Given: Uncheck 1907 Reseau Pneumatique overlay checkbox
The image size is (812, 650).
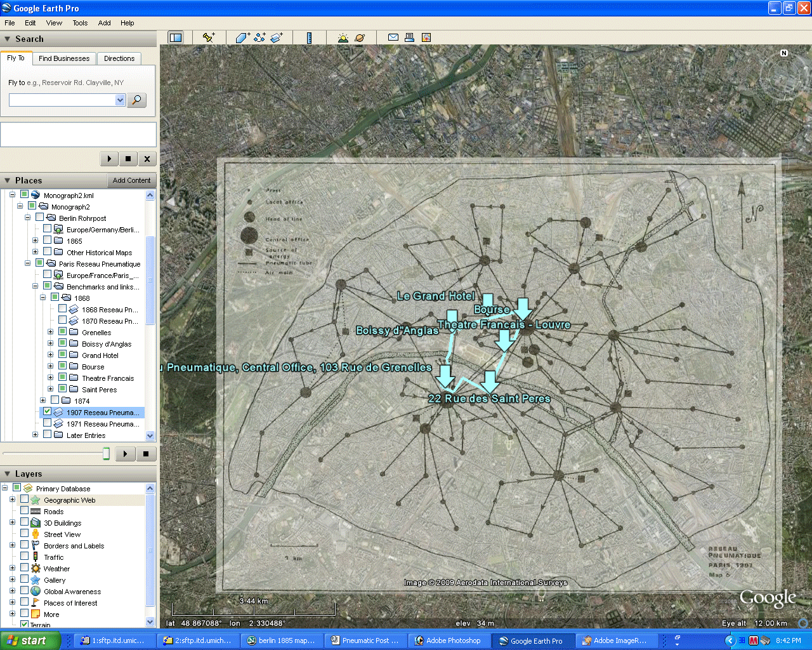Looking at the screenshot, I should pos(48,411).
